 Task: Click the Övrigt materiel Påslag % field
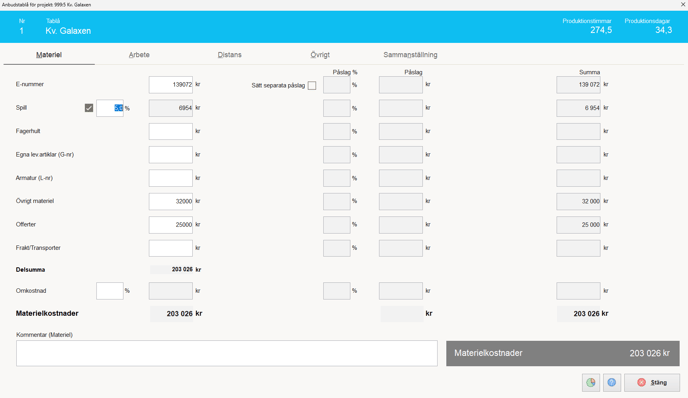coord(337,201)
